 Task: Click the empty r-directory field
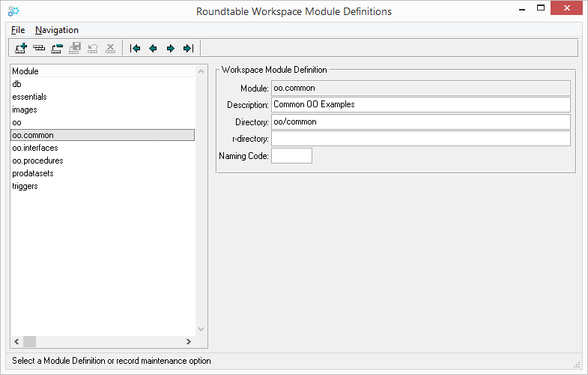[421, 139]
